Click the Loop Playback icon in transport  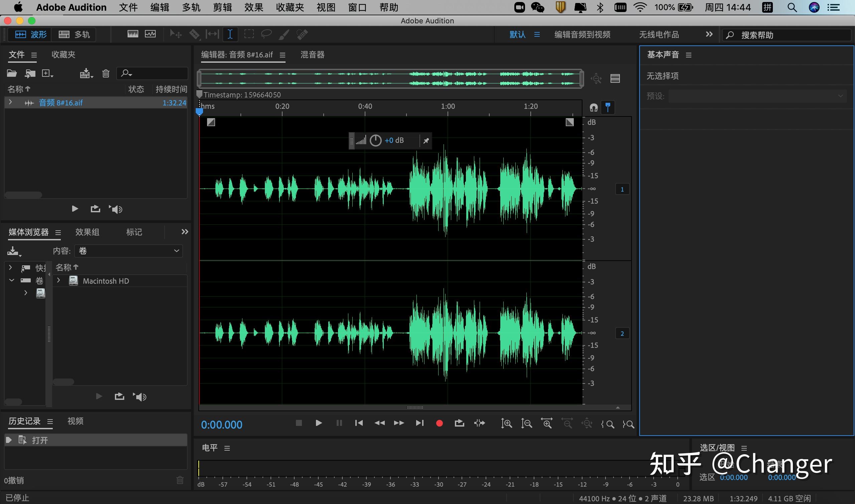(459, 423)
